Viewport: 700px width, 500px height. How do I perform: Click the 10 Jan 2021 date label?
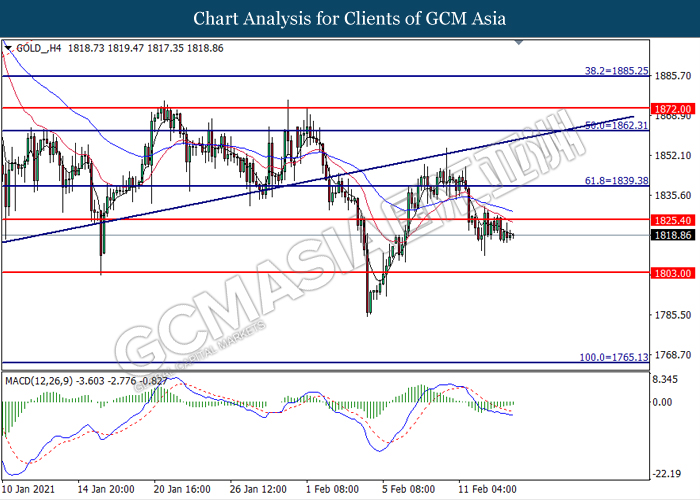pyautogui.click(x=31, y=490)
